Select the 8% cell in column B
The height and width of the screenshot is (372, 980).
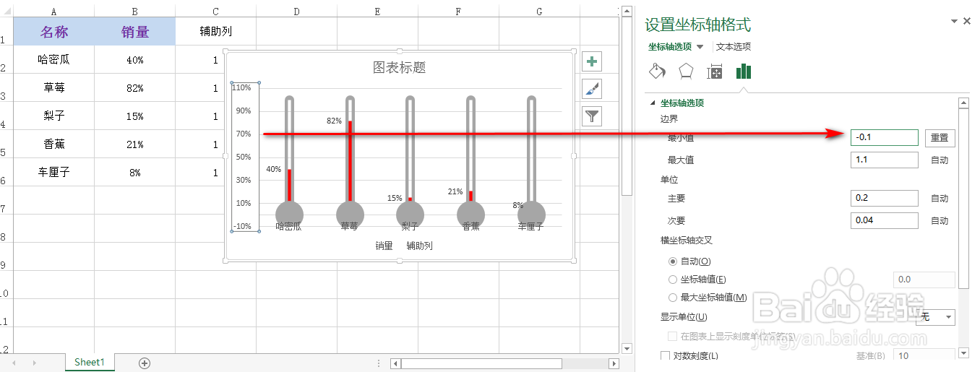(134, 173)
